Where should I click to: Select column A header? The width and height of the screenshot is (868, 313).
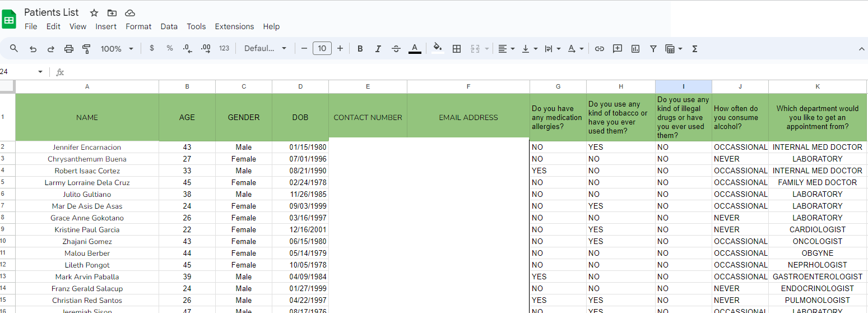[87, 86]
